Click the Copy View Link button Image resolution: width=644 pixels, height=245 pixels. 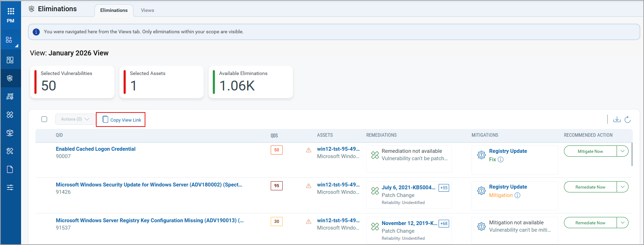[121, 120]
